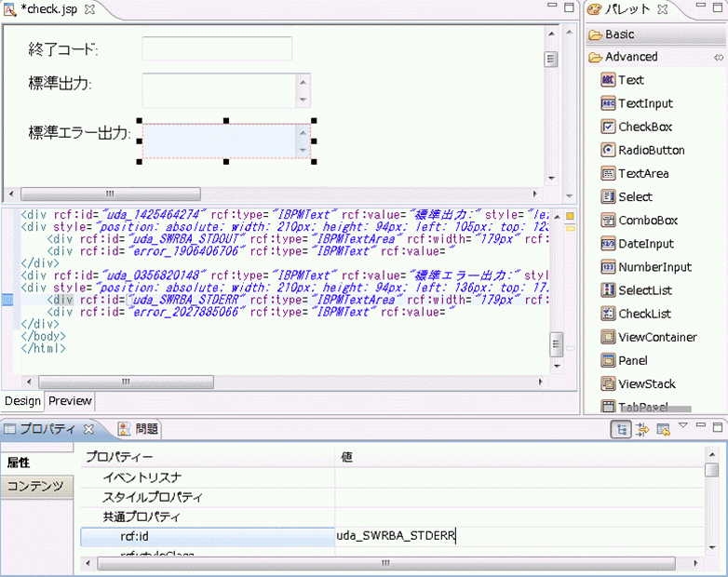Expand the Basic palette drawer

pyautogui.click(x=619, y=34)
